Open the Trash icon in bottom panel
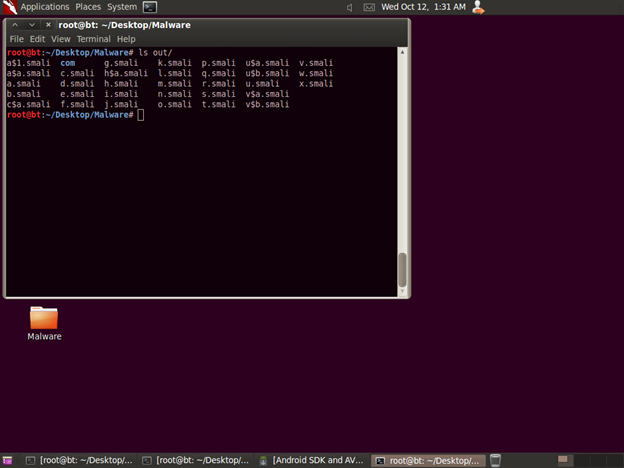Screen dimensions: 624x468 (x=495, y=460)
